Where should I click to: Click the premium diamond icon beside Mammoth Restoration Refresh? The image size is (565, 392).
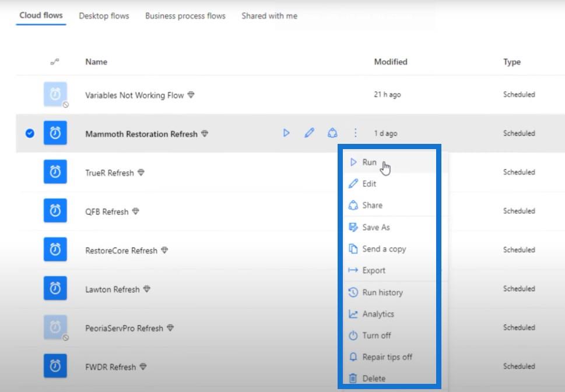click(x=205, y=133)
